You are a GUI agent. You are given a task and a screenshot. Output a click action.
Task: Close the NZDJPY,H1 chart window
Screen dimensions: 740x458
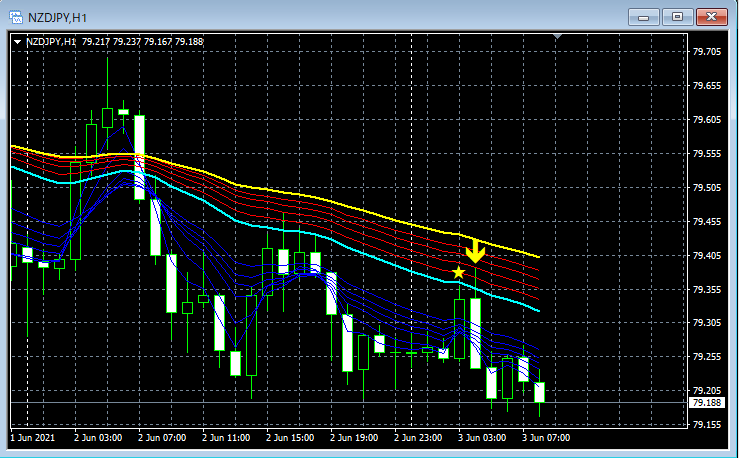click(x=711, y=17)
